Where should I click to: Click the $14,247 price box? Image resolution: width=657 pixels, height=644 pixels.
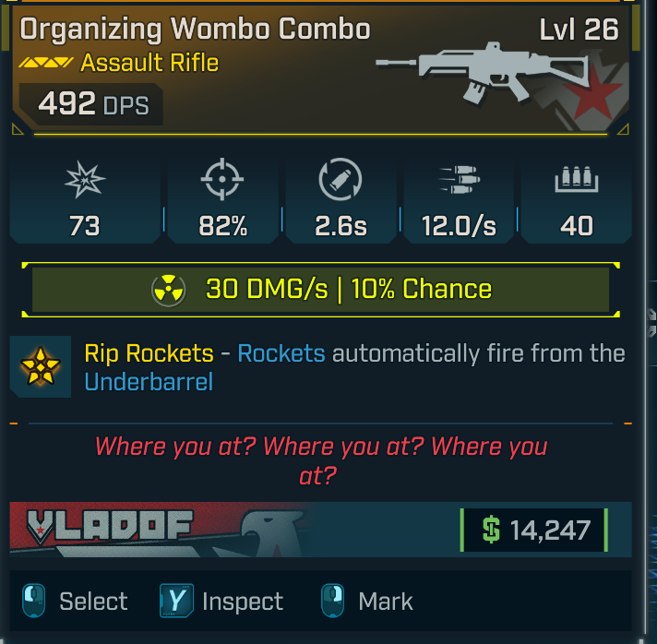point(534,530)
